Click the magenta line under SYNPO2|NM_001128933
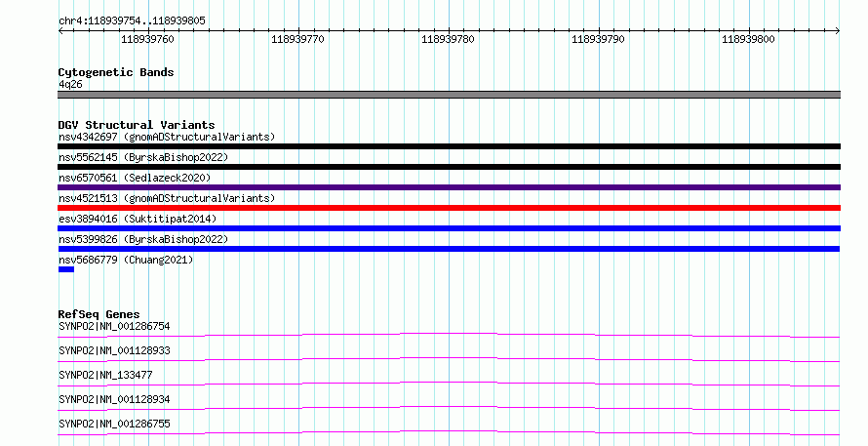Viewport: 868px width, 446px height. 449,359
